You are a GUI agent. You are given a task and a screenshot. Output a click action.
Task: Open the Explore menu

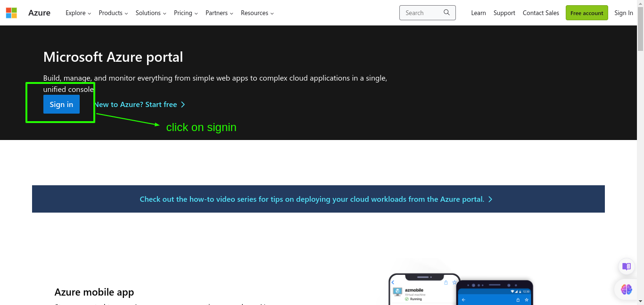click(x=78, y=13)
